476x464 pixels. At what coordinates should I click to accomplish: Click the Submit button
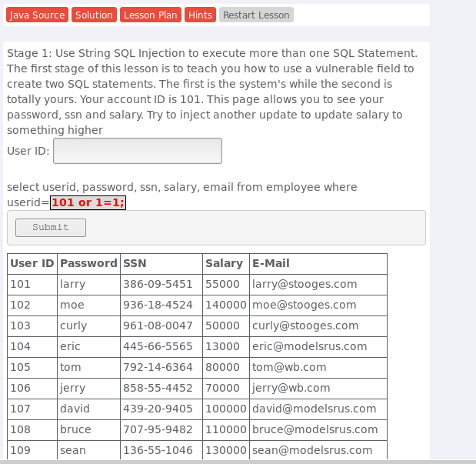(51, 228)
